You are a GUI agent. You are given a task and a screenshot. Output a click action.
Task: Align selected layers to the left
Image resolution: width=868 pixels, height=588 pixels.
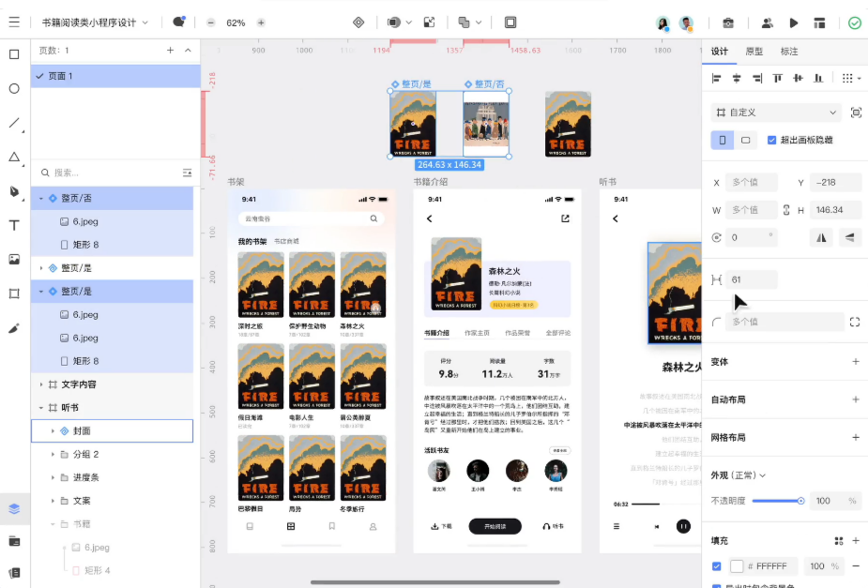tap(718, 79)
